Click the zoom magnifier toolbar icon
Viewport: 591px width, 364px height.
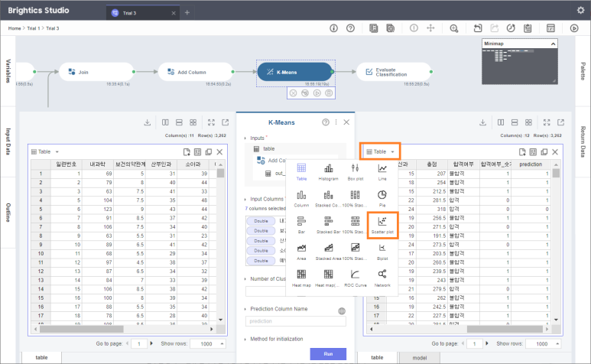[454, 28]
